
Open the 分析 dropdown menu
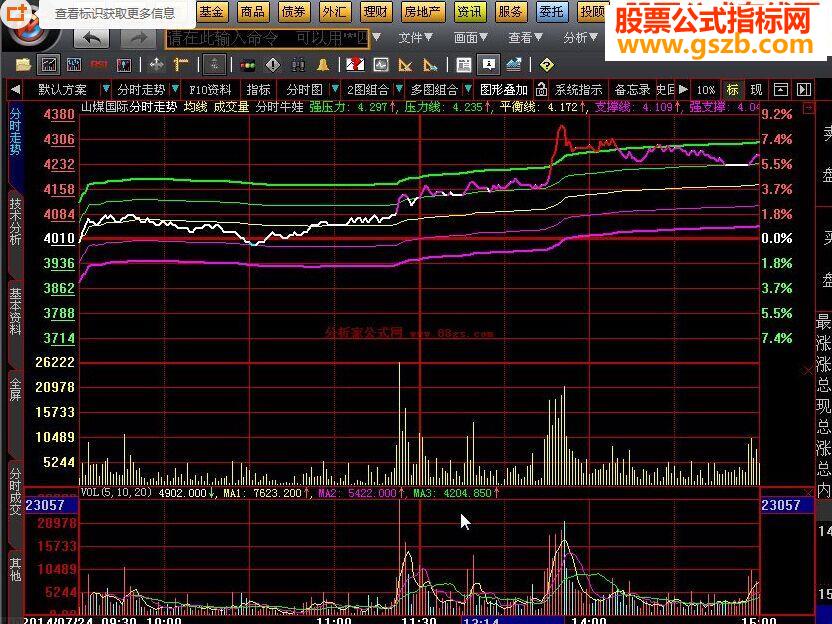tap(580, 38)
